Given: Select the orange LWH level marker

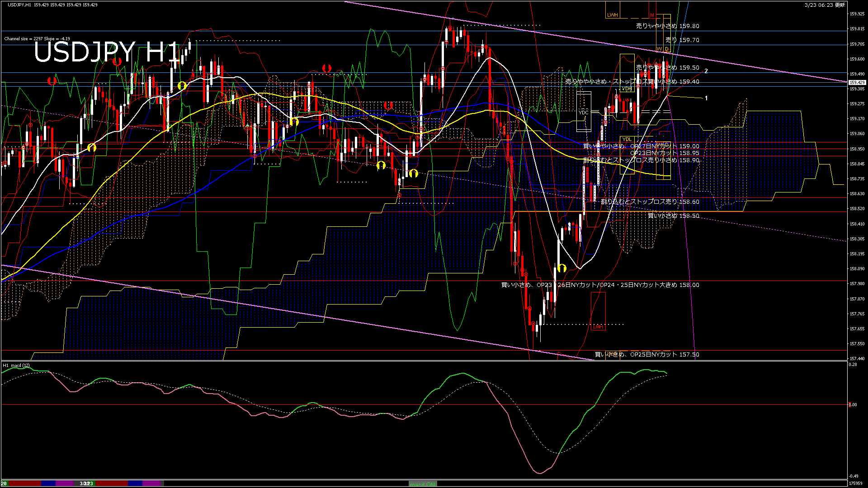Looking at the screenshot, I should click(x=612, y=15).
